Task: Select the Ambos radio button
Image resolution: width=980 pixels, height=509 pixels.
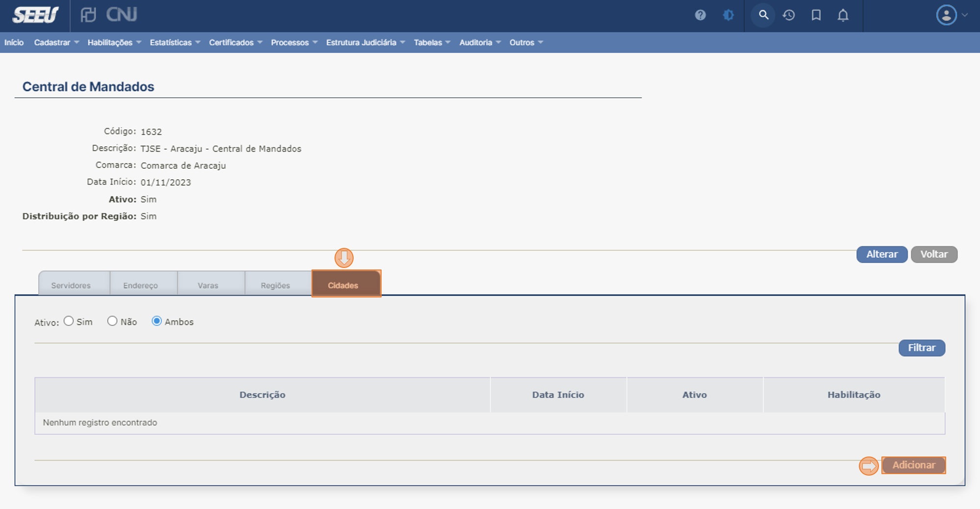Action: (156, 321)
